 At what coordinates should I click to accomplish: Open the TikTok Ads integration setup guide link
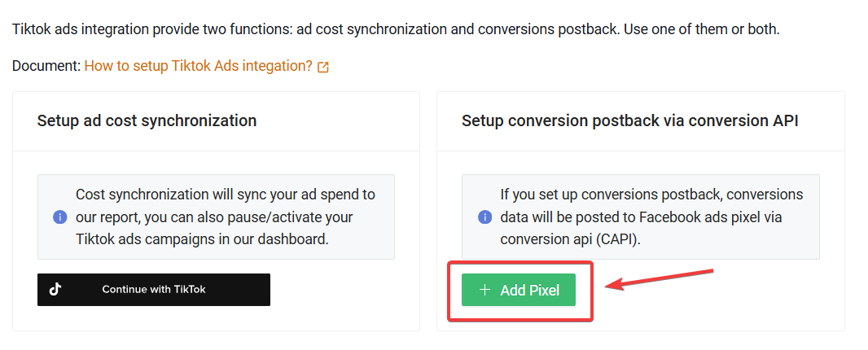(x=198, y=66)
